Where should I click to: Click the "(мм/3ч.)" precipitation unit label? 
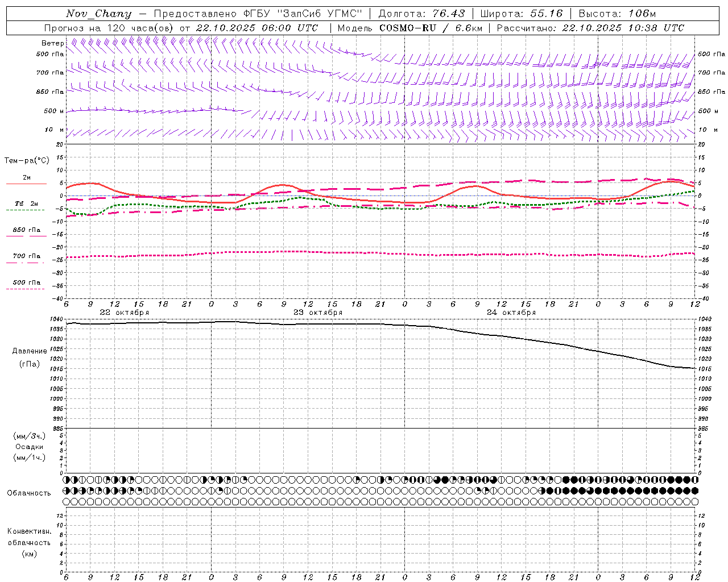pyautogui.click(x=30, y=436)
